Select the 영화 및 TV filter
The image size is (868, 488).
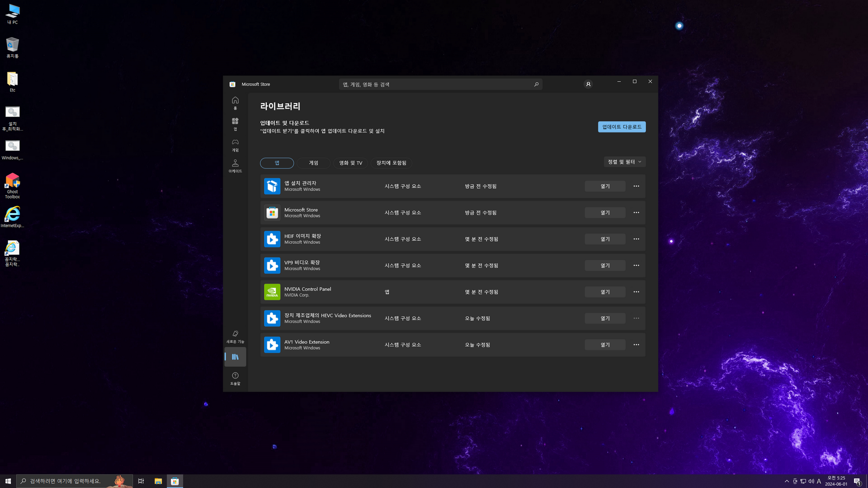click(x=350, y=163)
